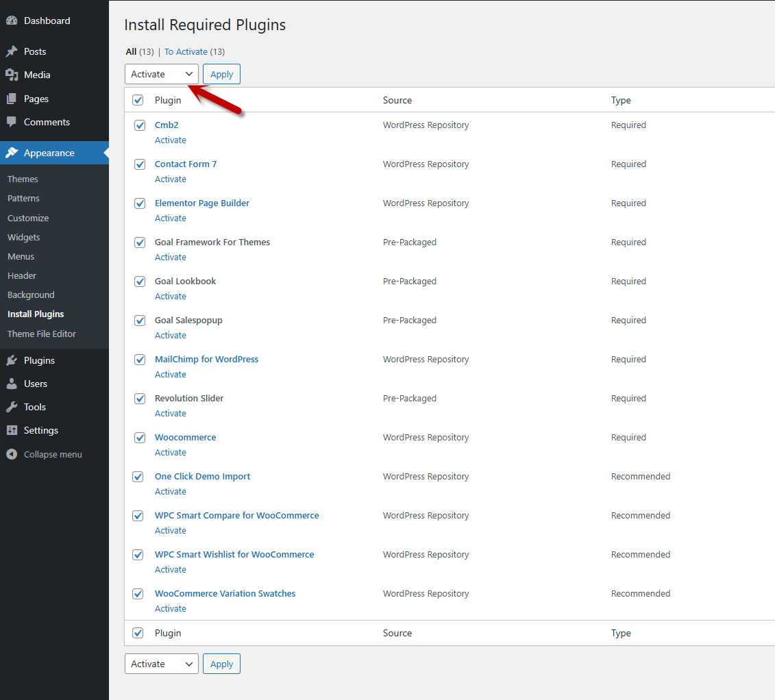Click Activate under Goal Framework For Themes
The width and height of the screenshot is (775, 700).
click(x=171, y=258)
